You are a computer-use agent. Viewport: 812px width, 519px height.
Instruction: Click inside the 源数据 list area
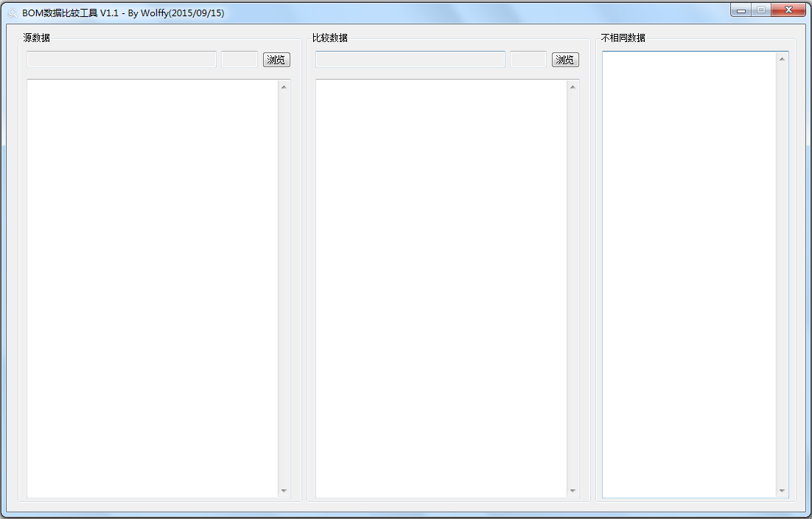pyautogui.click(x=153, y=288)
